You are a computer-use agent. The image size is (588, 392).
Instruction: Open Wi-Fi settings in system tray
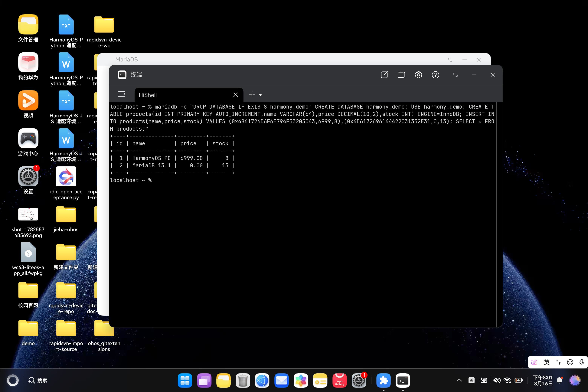point(508,380)
